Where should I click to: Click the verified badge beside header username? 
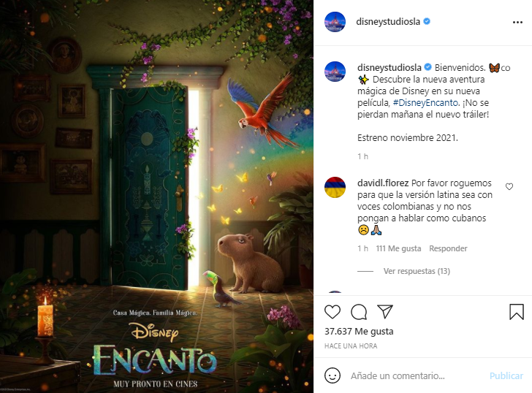[x=427, y=21]
